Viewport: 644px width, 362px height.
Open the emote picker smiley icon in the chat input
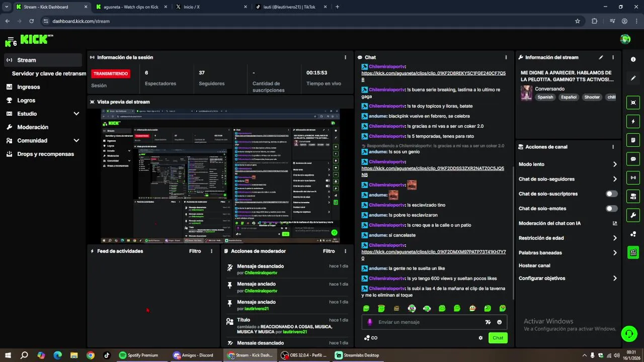pyautogui.click(x=500, y=322)
